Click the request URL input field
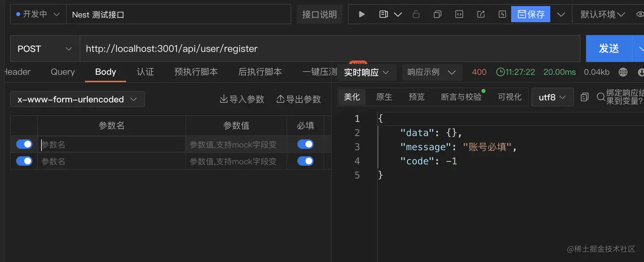 coord(256,48)
